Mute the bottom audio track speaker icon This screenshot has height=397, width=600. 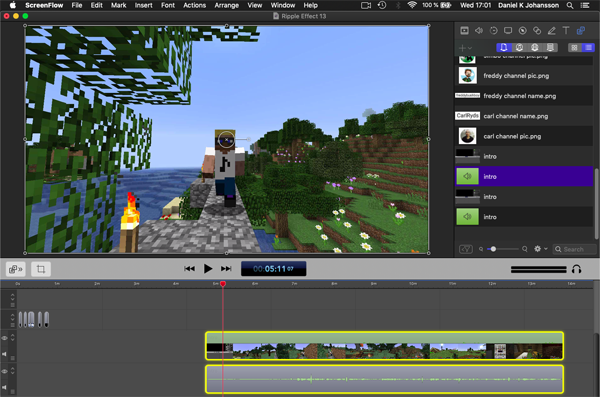coord(5,387)
